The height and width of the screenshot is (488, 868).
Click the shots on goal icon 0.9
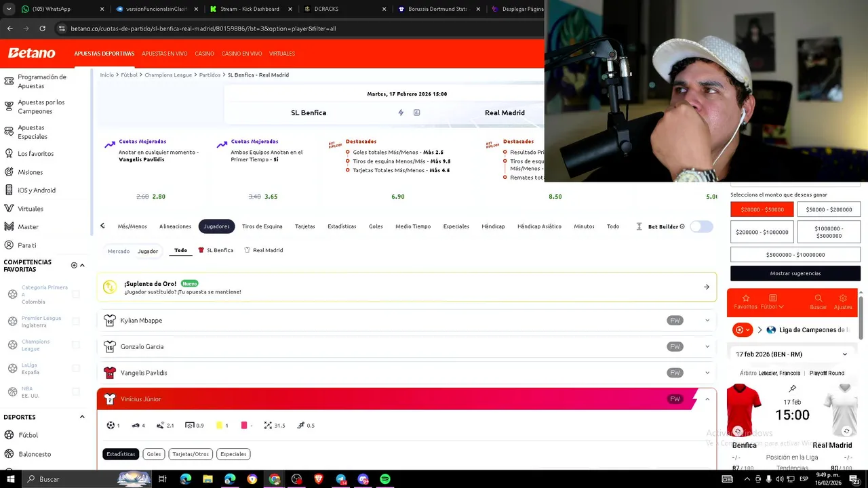(x=190, y=426)
